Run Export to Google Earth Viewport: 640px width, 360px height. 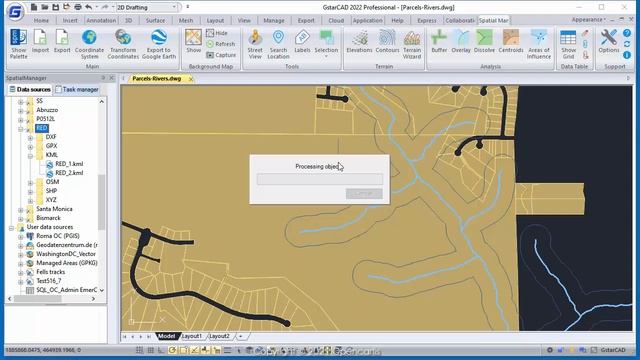pyautogui.click(x=159, y=44)
